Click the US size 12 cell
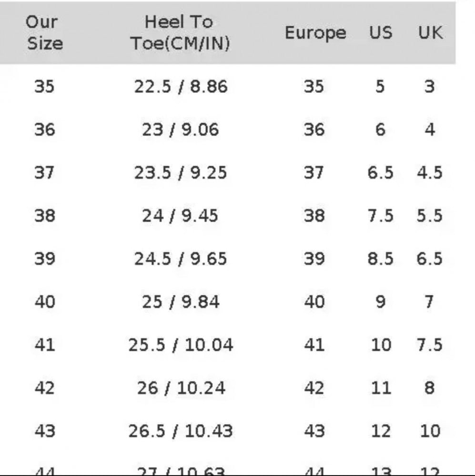This screenshot has width=475, height=476. 381,431
